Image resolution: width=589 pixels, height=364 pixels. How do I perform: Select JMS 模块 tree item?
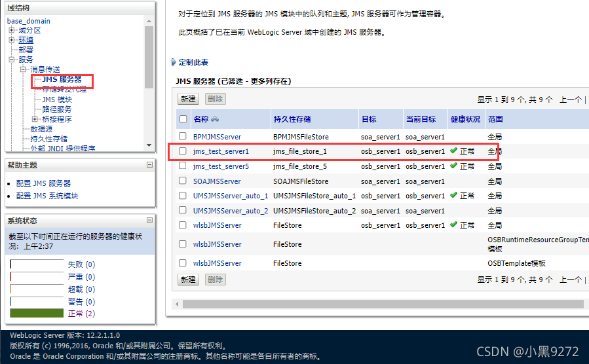pyautogui.click(x=57, y=100)
